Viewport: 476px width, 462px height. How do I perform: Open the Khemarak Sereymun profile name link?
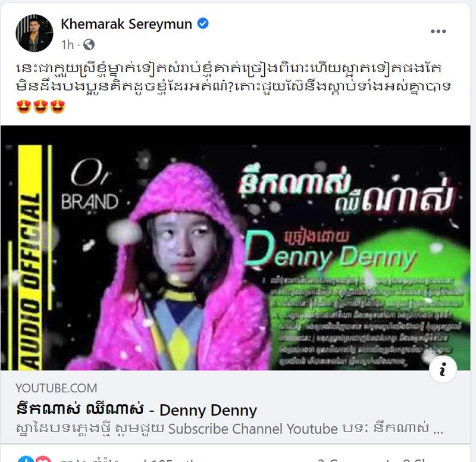(x=126, y=24)
